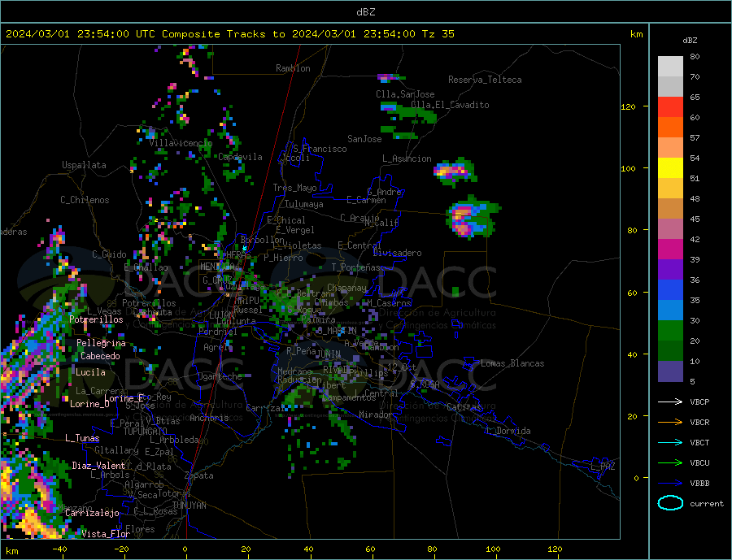The image size is (732, 560).
Task: Click the orange VBCR arrow legend icon
Action: coord(670,422)
